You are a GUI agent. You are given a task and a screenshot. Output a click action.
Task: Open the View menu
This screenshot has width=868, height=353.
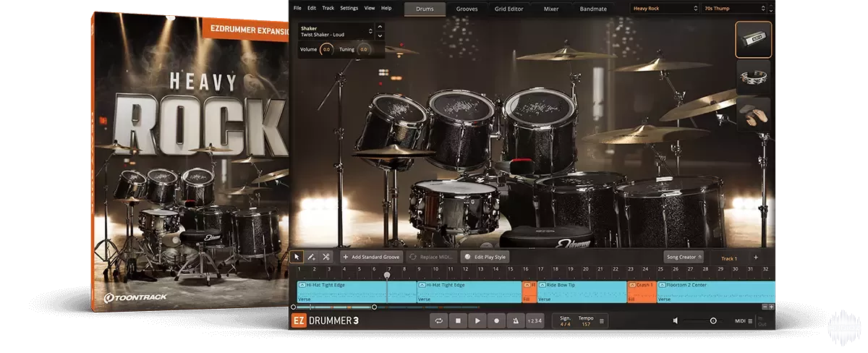[370, 8]
